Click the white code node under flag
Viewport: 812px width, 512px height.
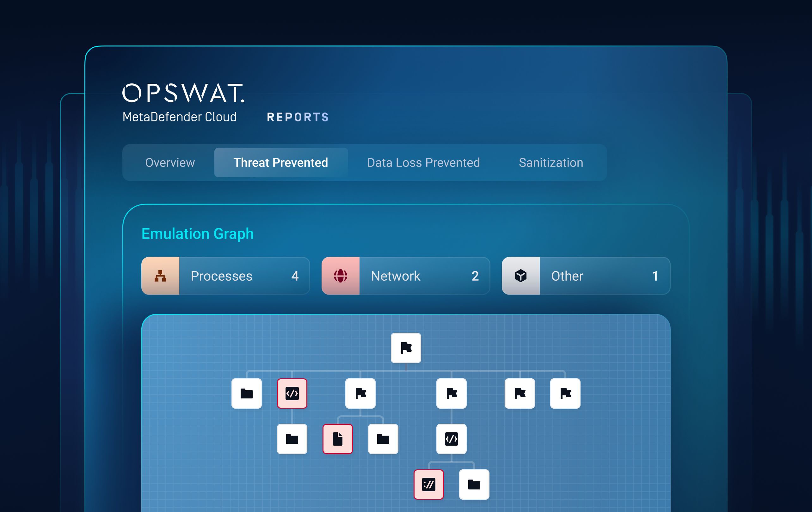pos(451,439)
